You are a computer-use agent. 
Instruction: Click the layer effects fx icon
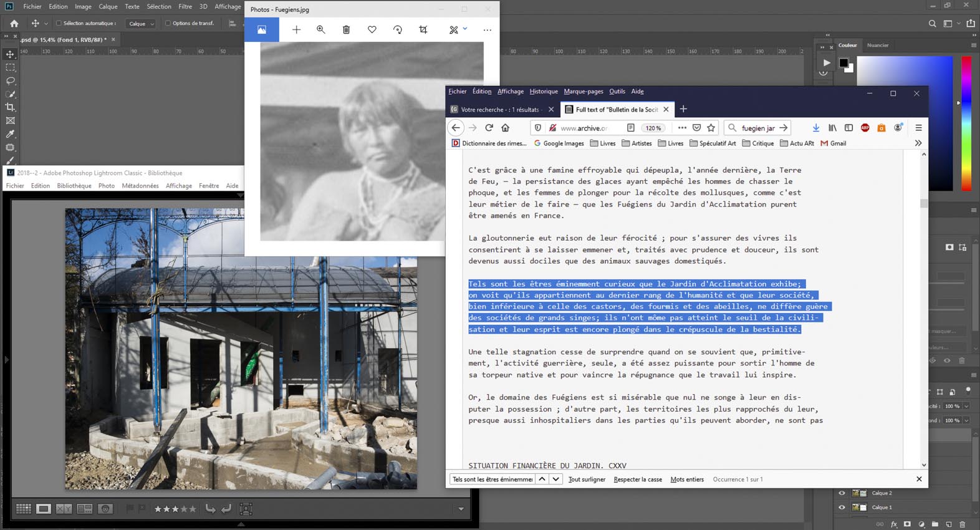pos(894,524)
